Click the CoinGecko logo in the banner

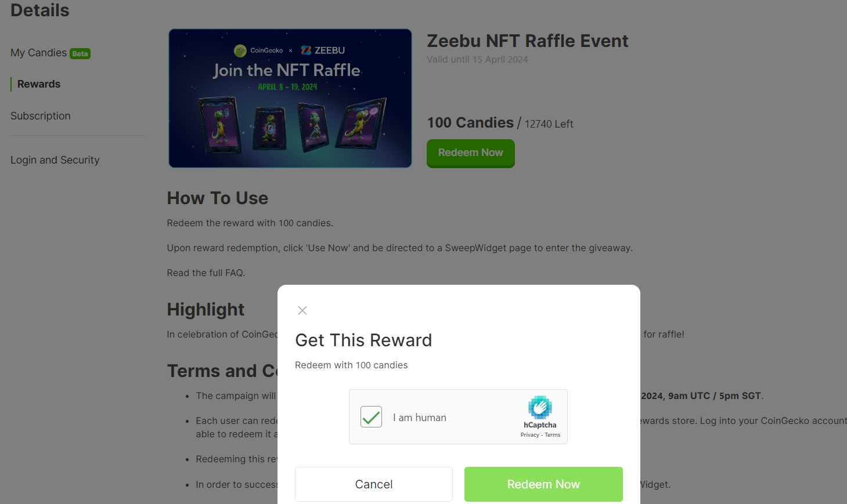click(x=258, y=50)
